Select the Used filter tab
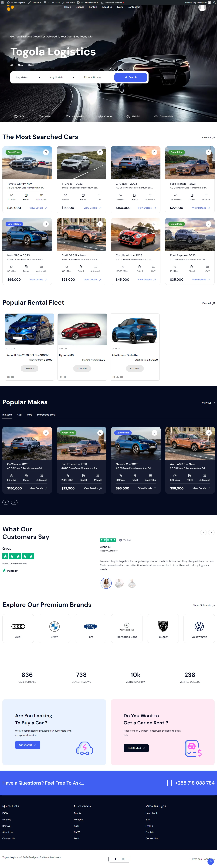 tap(31, 65)
